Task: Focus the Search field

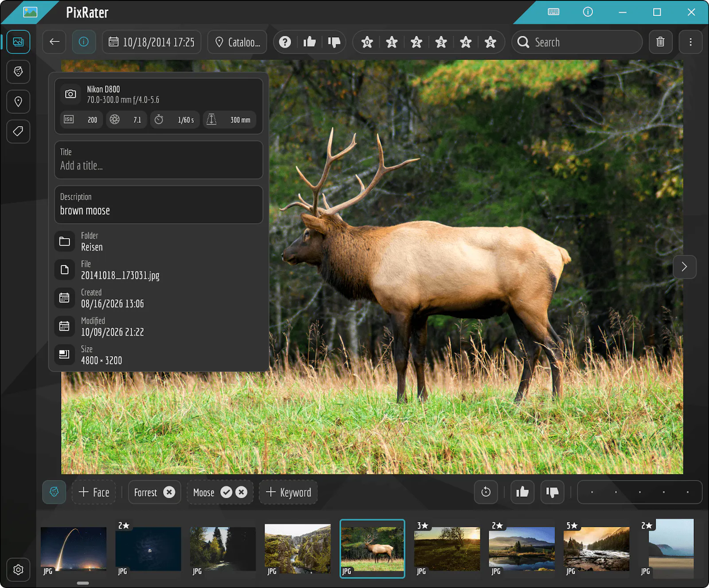Action: coord(577,42)
